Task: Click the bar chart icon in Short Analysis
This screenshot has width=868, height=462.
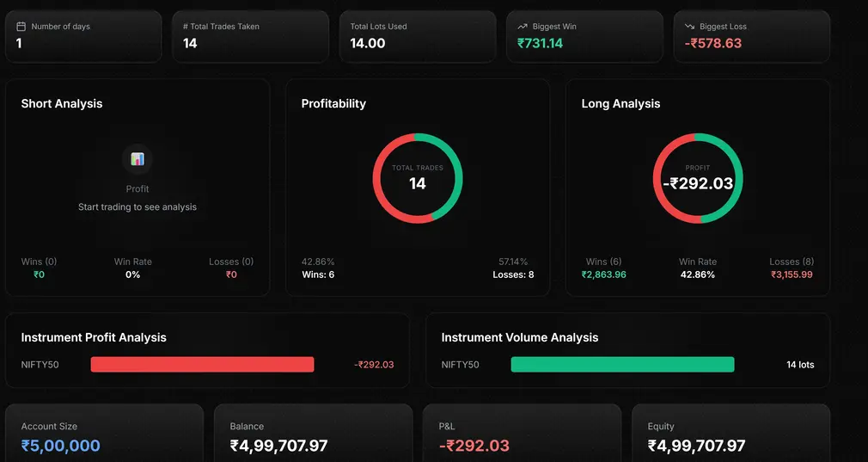Action: 138,159
